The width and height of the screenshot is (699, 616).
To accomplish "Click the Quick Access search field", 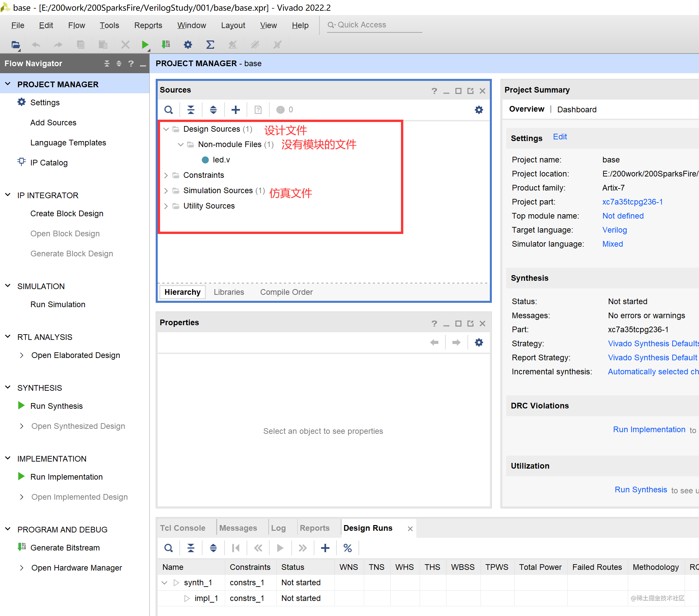I will [x=375, y=25].
